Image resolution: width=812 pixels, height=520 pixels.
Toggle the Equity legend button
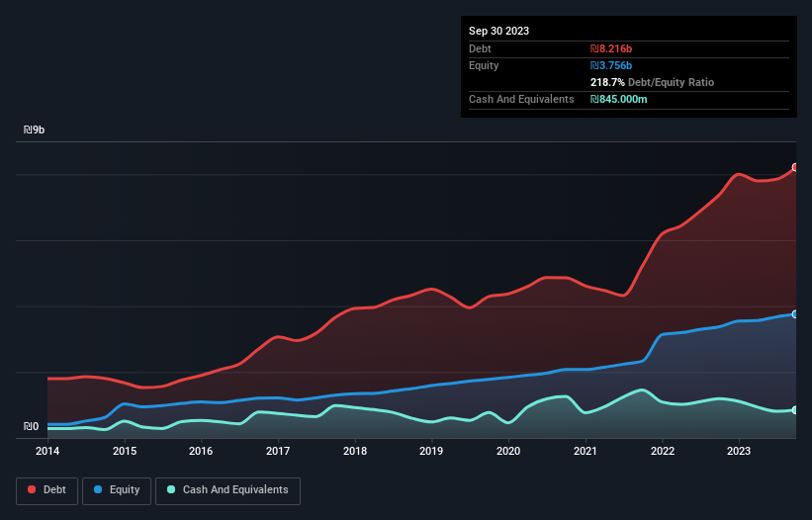pos(116,489)
